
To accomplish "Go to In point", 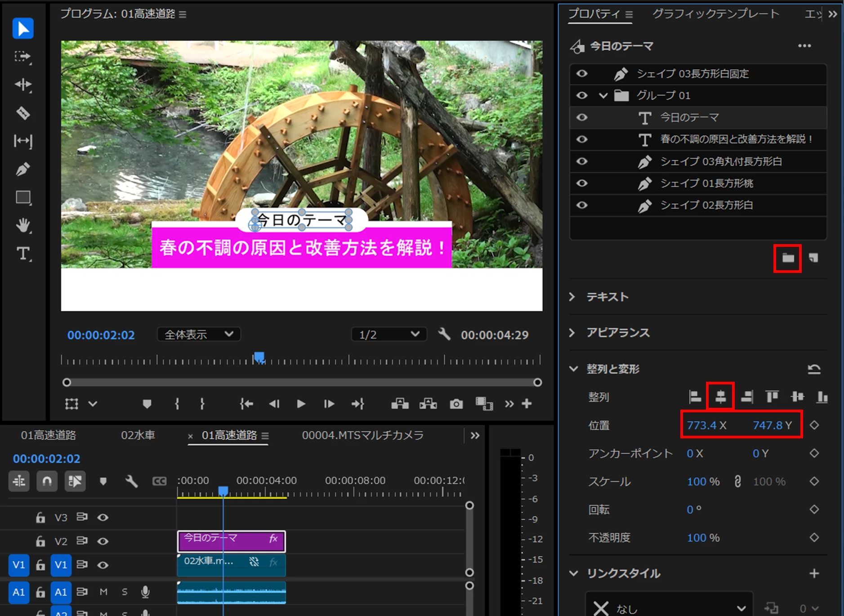I will coord(246,404).
